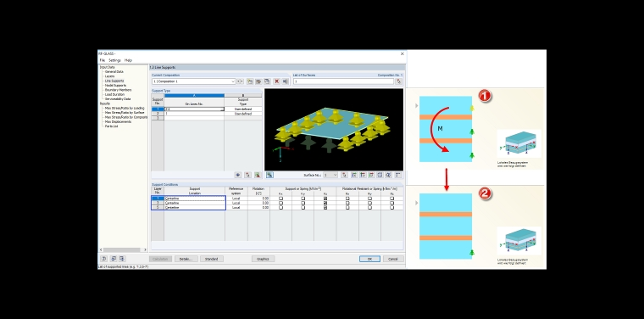Screen dimensions: 644x319
Task: Select Parts List in the tree
Action: (x=111, y=126)
